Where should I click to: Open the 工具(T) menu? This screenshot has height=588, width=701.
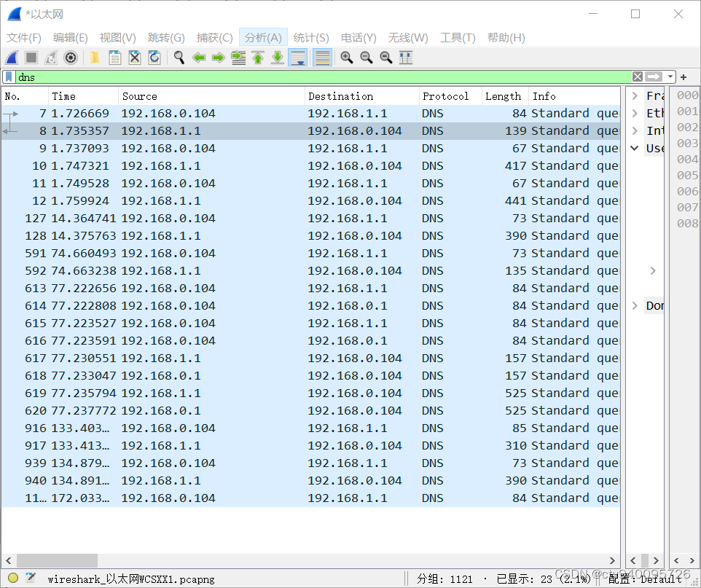pos(458,38)
